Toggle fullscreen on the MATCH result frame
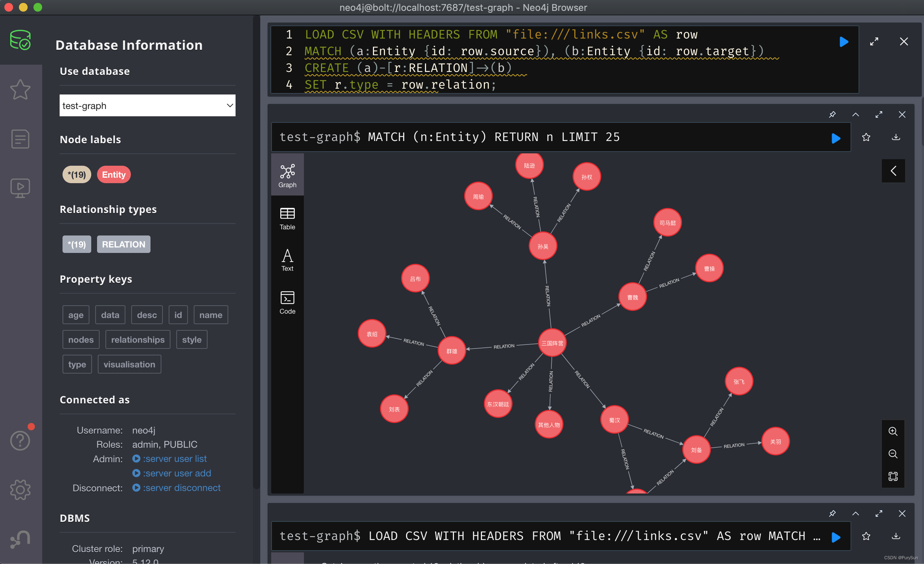The height and width of the screenshot is (564, 924). [x=879, y=114]
